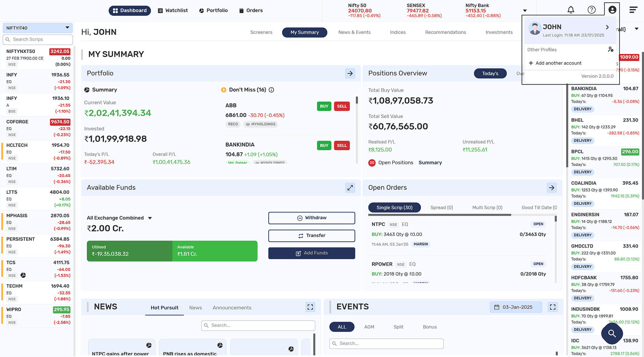
Task: Go to the Dashboard tab
Action: (130, 10)
